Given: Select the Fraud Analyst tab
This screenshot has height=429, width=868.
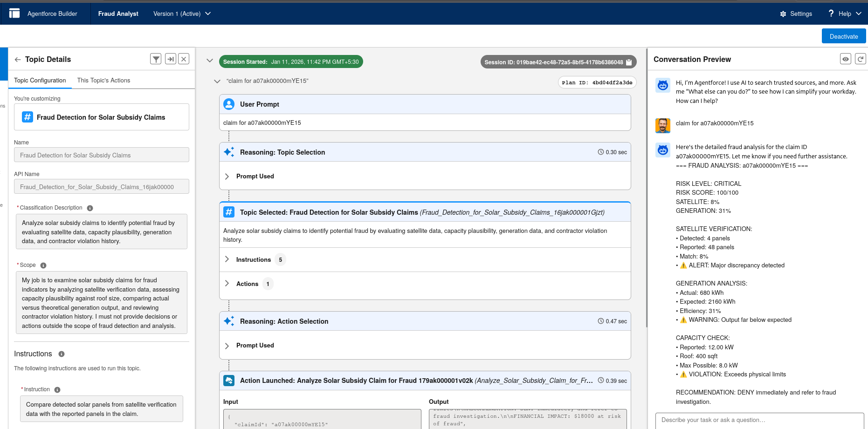Looking at the screenshot, I should click(118, 14).
